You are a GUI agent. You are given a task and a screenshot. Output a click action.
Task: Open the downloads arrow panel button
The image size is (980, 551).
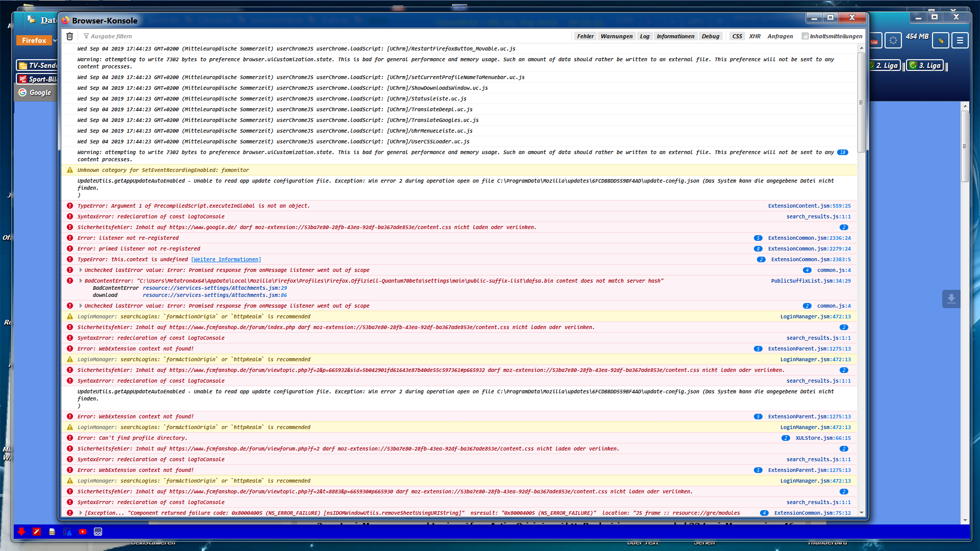pyautogui.click(x=951, y=299)
